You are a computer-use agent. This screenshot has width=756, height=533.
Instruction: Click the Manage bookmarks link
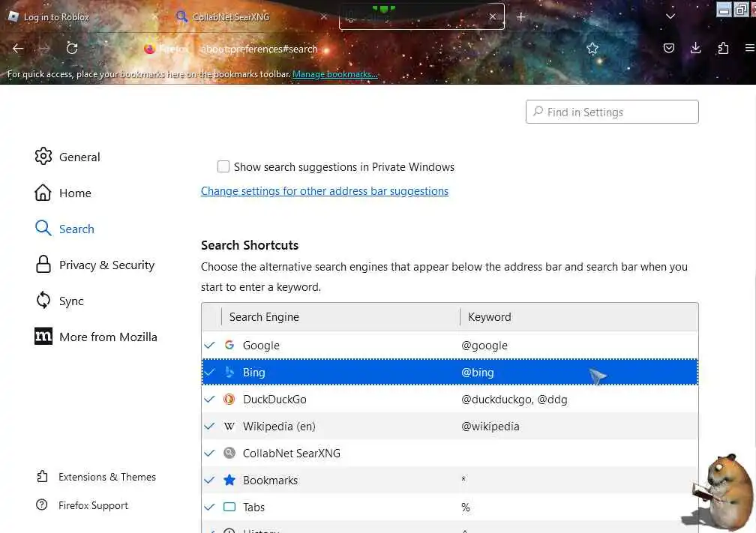tap(334, 74)
